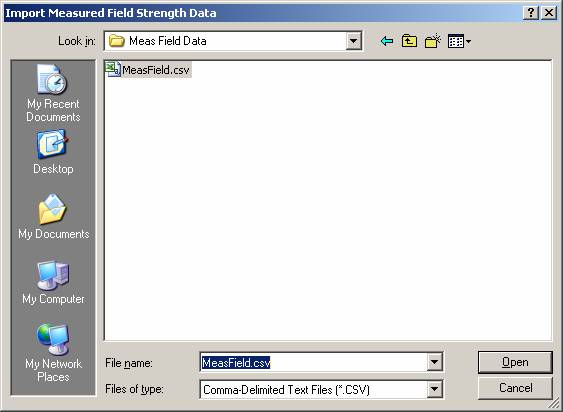Click the Cancel button
563x412 pixels.
(x=515, y=388)
